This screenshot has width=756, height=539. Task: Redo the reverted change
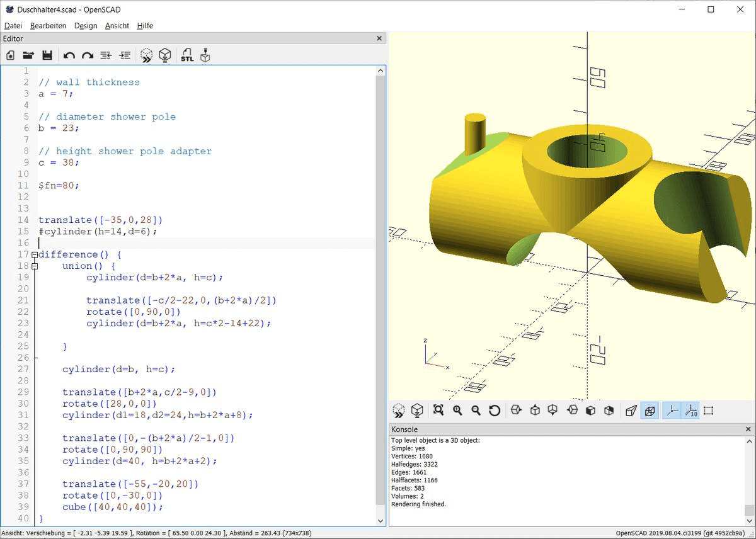point(88,55)
